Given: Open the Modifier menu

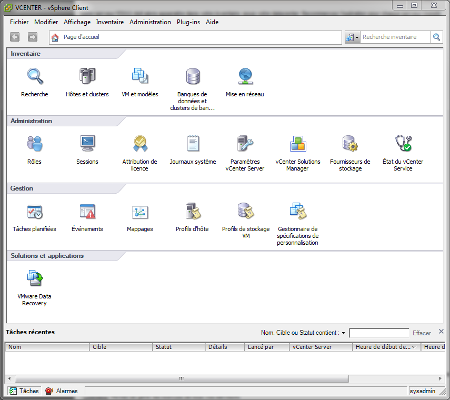Looking at the screenshot, I should [x=46, y=22].
